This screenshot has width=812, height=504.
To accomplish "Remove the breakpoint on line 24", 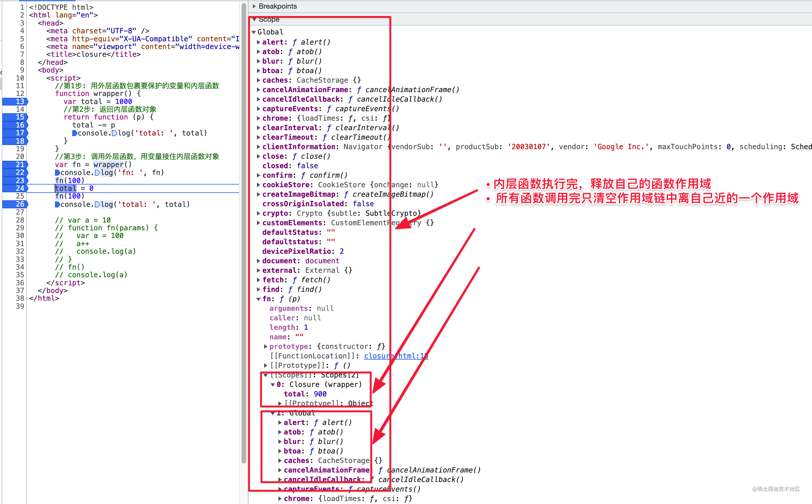I will point(15,188).
